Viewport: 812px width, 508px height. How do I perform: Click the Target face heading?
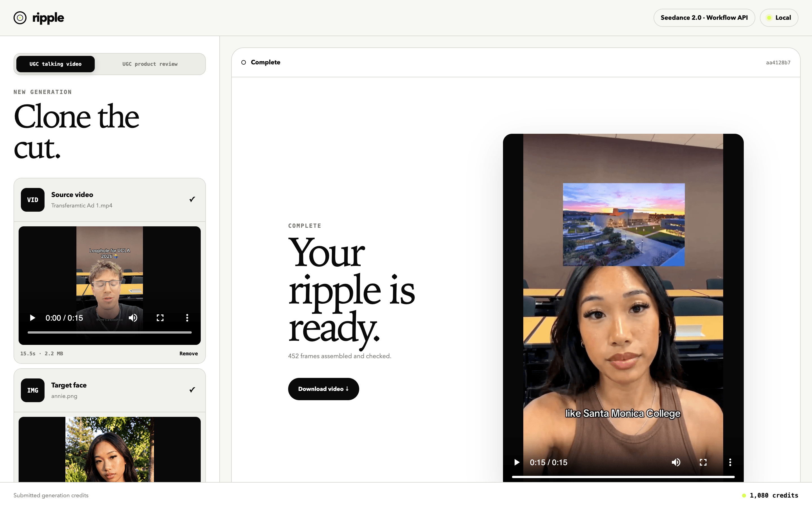tap(69, 385)
